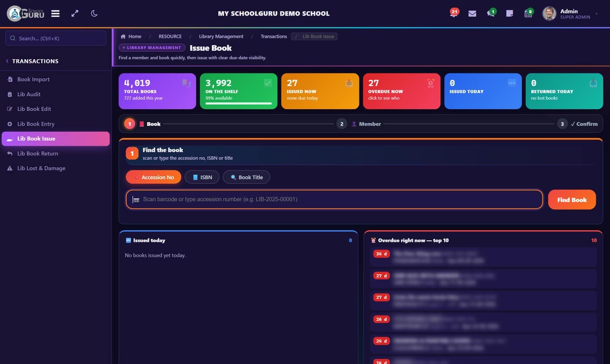Select the Accession No search mode

coord(153,177)
